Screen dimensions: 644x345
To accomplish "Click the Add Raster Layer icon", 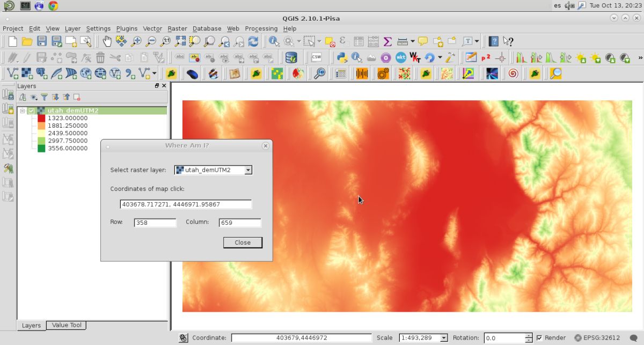I will click(27, 74).
